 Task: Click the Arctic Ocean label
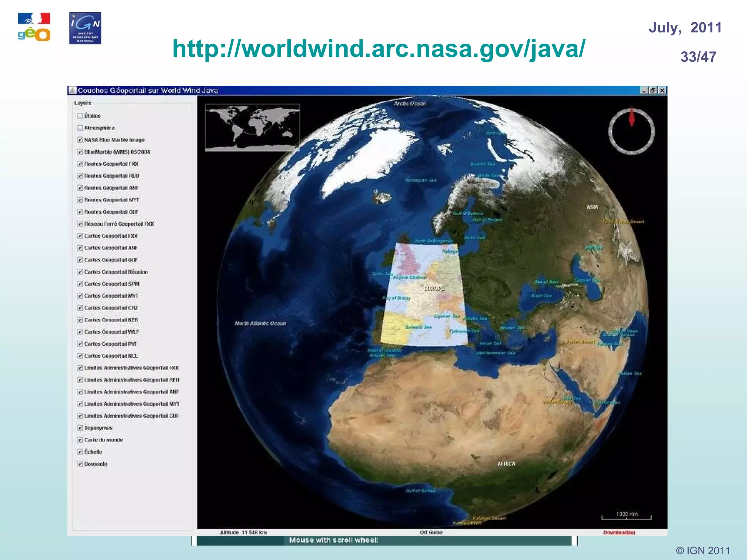(x=410, y=104)
